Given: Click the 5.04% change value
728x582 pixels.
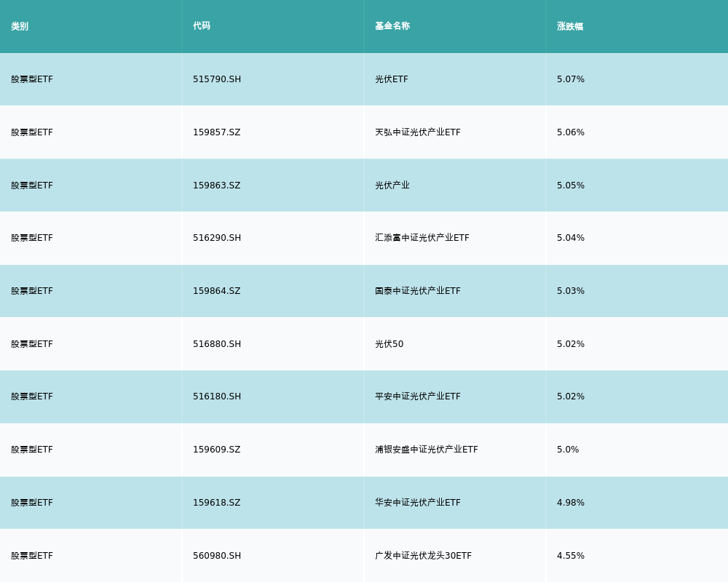Looking at the screenshot, I should coord(571,238).
